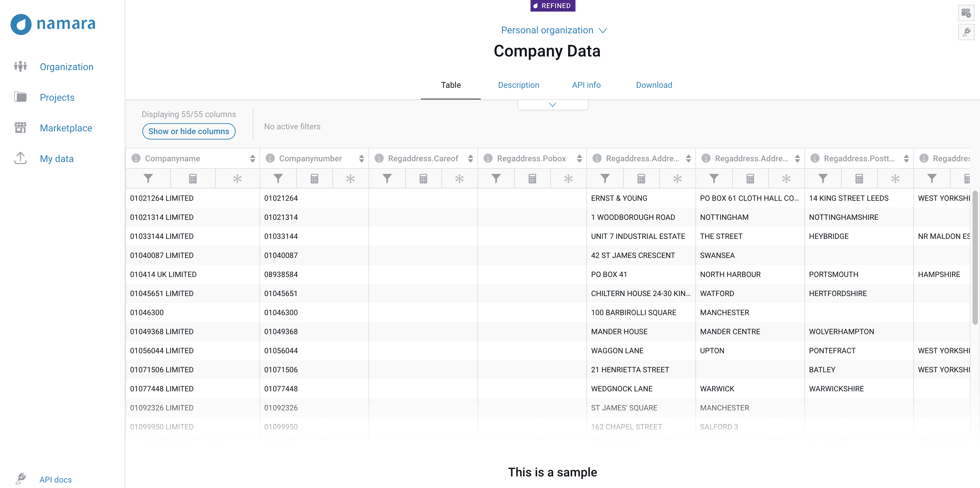Filter the Regaddress.Pobox column

[496, 179]
